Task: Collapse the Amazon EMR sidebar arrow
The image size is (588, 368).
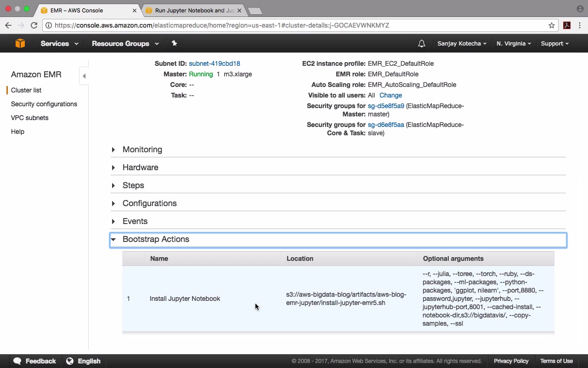Action: tap(84, 76)
